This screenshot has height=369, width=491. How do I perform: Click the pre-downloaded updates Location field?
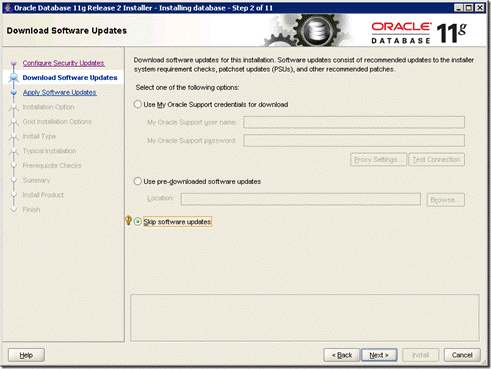click(x=301, y=199)
